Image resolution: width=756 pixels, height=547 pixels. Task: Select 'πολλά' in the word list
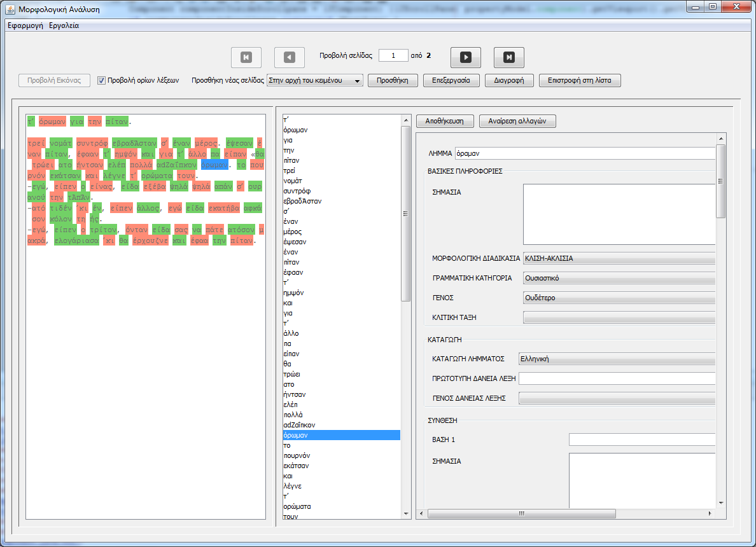[x=341, y=415]
